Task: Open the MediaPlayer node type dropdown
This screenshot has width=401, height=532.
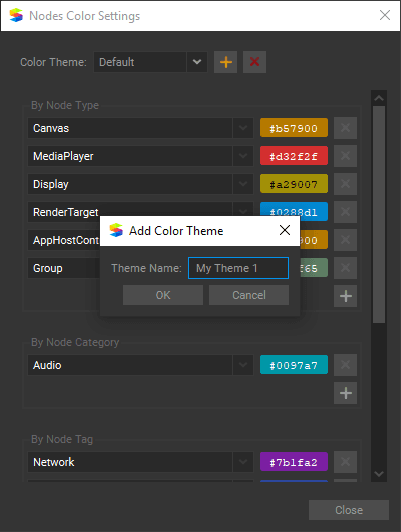Action: pyautogui.click(x=243, y=156)
